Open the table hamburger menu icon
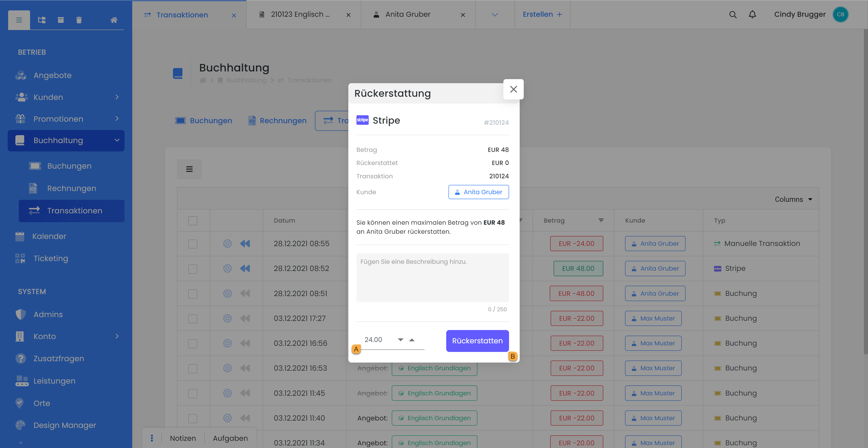 189,169
